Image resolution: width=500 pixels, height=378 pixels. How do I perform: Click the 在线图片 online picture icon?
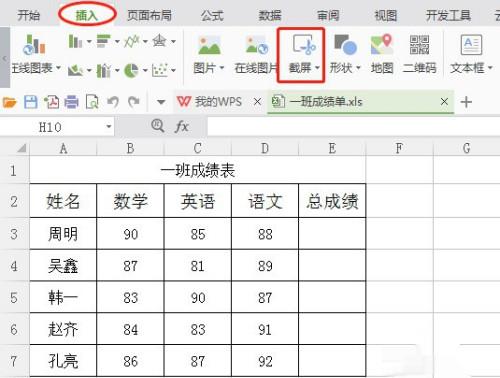tap(257, 45)
